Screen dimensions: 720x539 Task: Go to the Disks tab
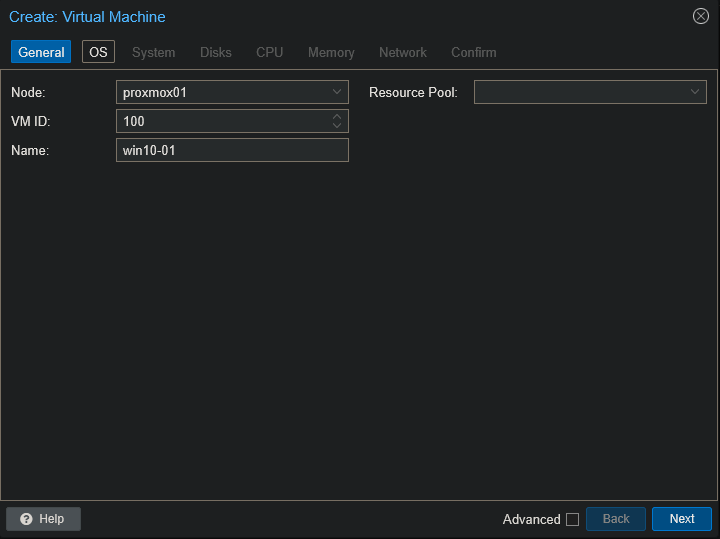(x=215, y=52)
